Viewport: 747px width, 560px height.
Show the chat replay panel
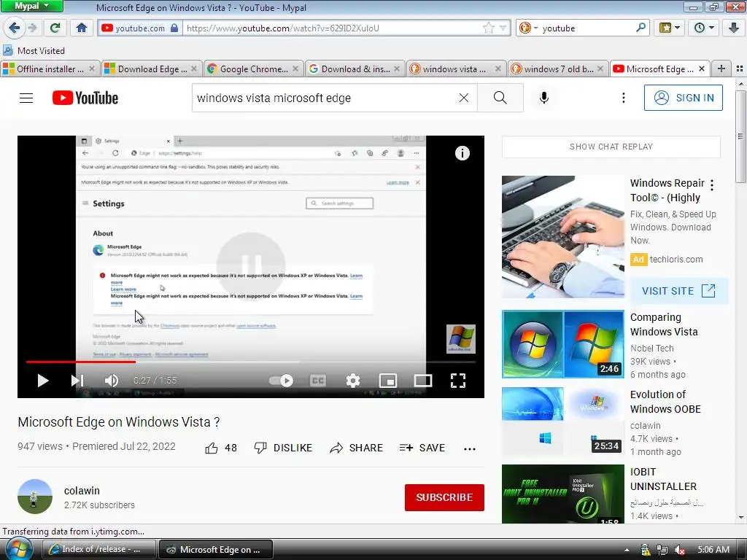[611, 147]
